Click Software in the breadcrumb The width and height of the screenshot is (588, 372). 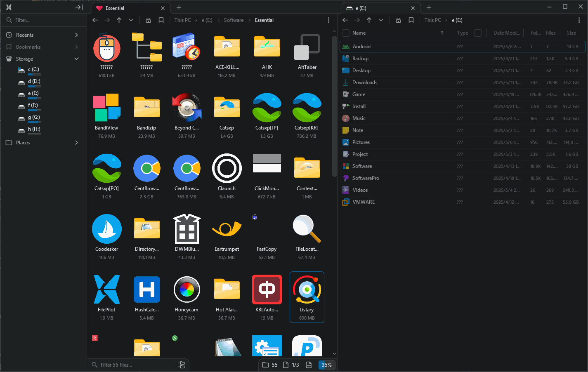[x=234, y=20]
